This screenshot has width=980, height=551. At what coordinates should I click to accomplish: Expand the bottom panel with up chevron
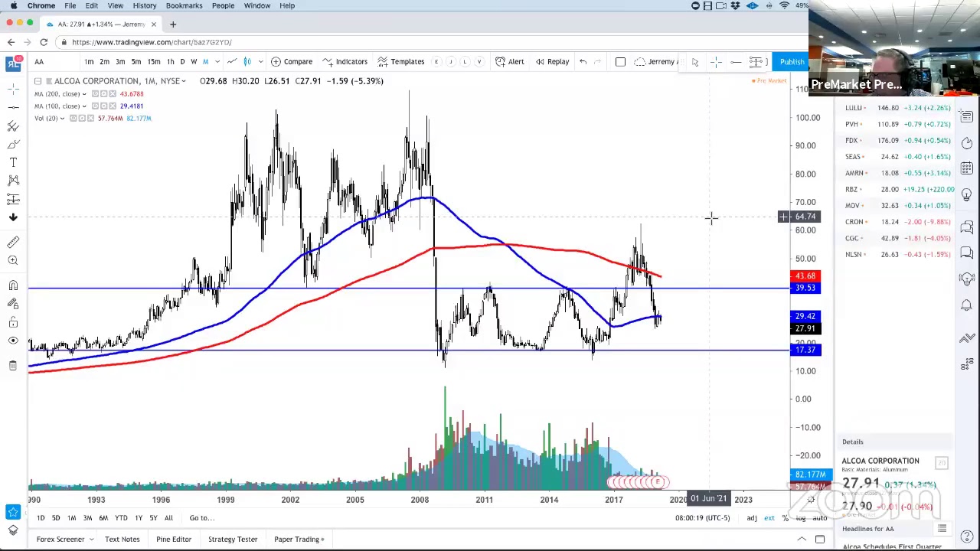802,540
